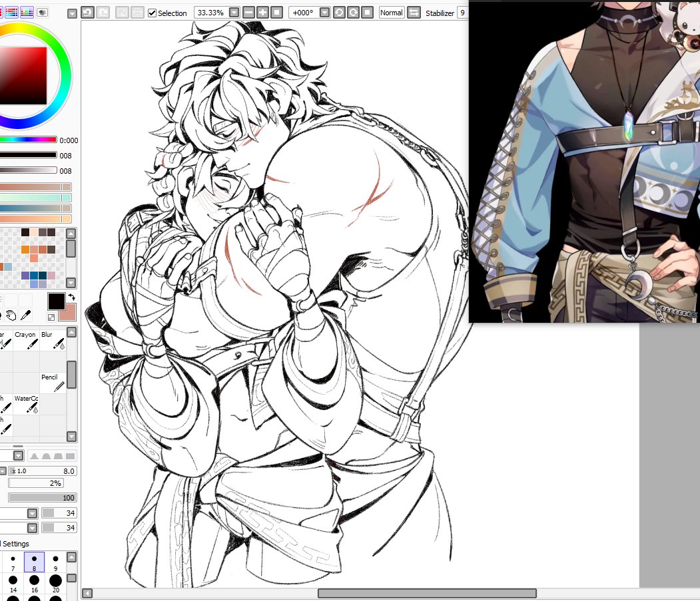Open the zoom percentage dropdown
The width and height of the screenshot is (700, 601).
234,13
